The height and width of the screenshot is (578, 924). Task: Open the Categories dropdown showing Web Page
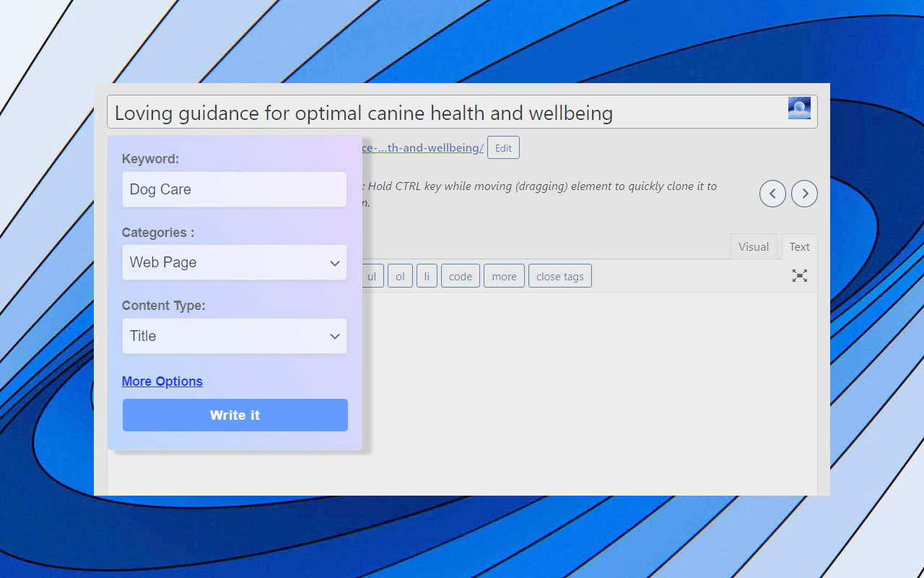click(234, 263)
